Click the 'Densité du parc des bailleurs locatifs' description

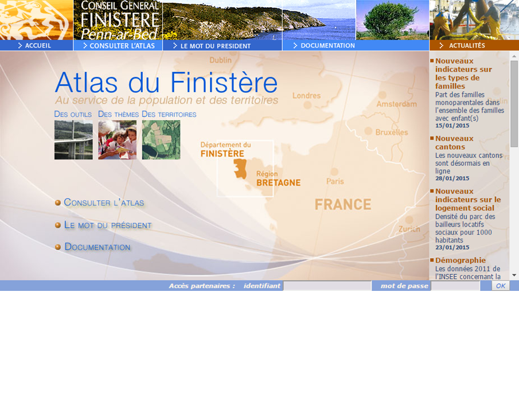[x=465, y=228]
